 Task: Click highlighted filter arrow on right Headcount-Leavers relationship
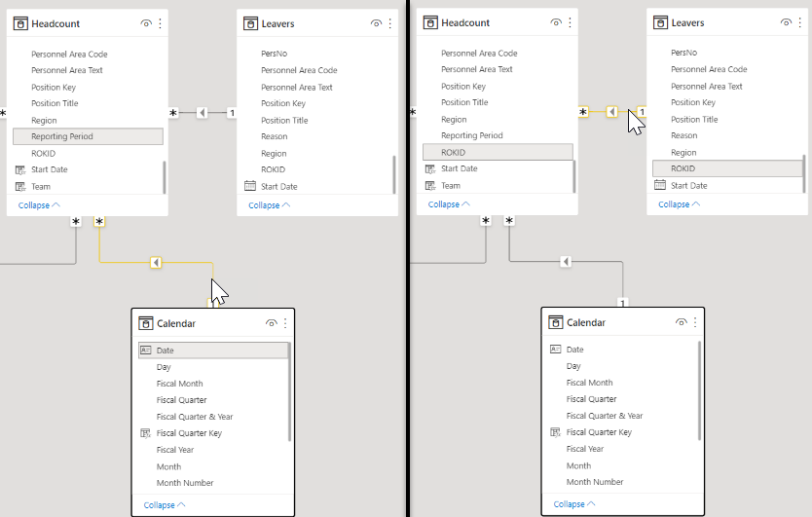(x=612, y=111)
